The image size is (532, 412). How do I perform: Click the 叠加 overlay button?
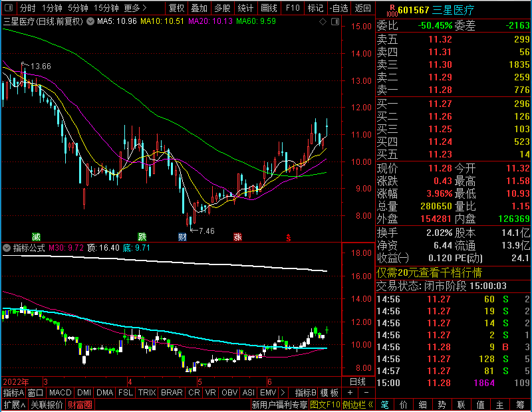click(199, 8)
